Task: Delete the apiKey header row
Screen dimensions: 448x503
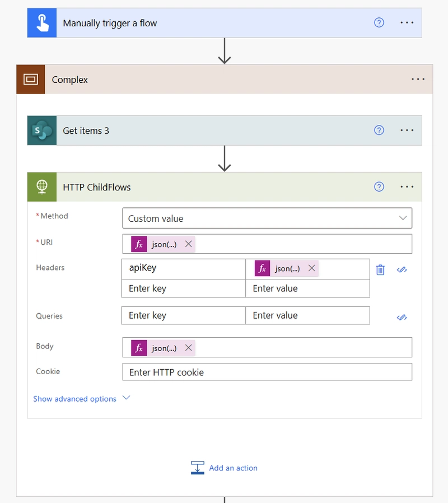Action: tap(380, 269)
